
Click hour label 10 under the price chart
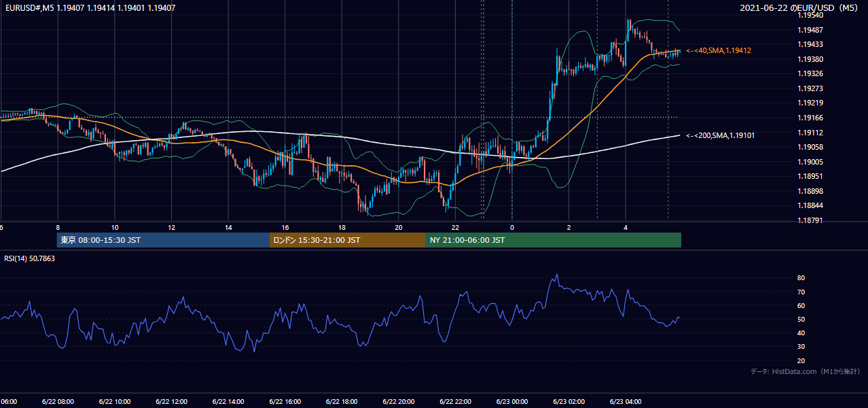(115, 228)
